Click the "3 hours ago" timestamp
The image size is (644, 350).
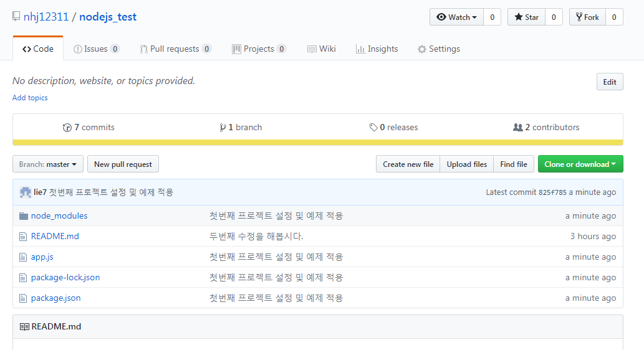click(x=593, y=236)
